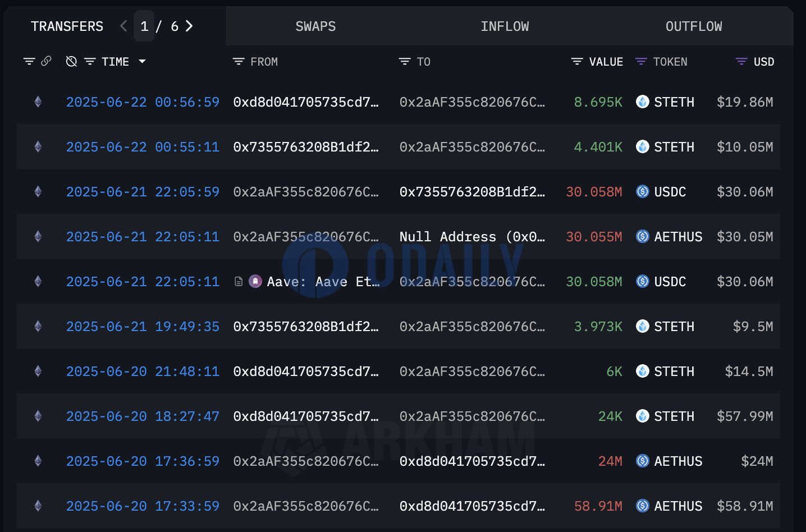Screen dimensions: 806x532
Task: Click Ethereum icon on 17:33:59 row
Action: pyautogui.click(x=38, y=506)
